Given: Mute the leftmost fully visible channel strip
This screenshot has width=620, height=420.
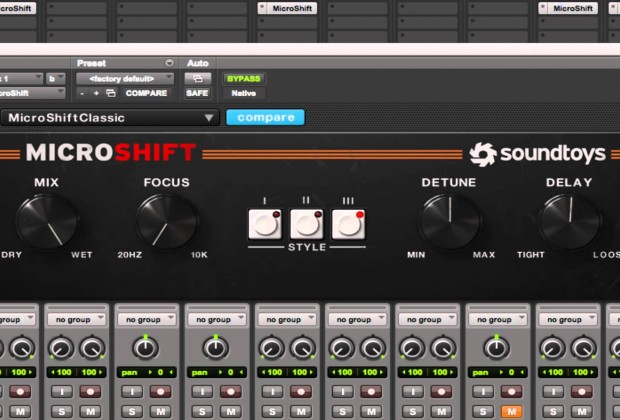Looking at the screenshot, I should point(91,411).
